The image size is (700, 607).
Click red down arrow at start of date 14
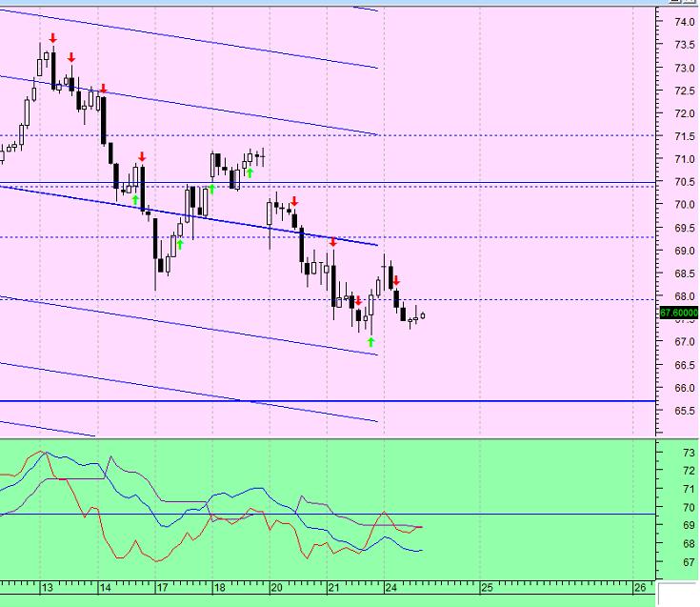103,89
